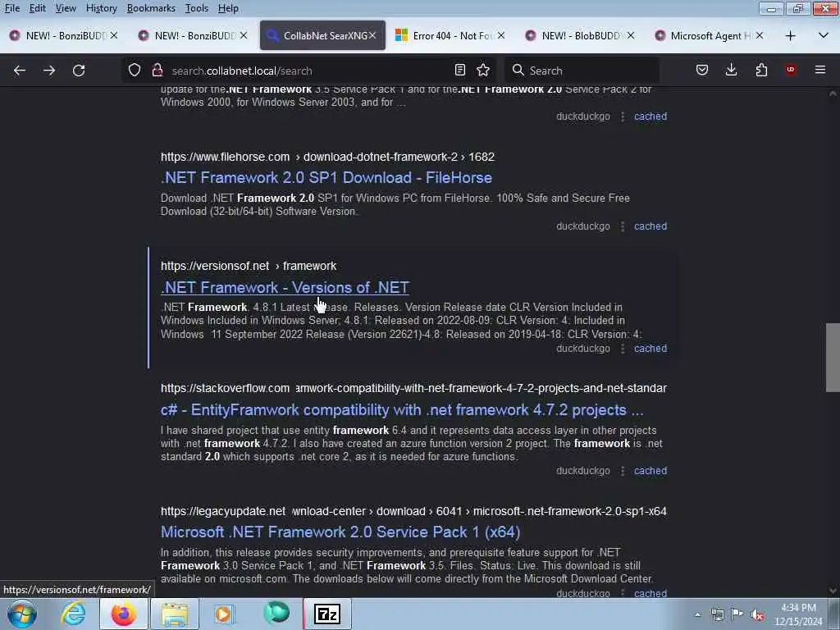The height and width of the screenshot is (630, 840).
Task: Open cached copy of the stackoverflow result
Action: point(651,470)
